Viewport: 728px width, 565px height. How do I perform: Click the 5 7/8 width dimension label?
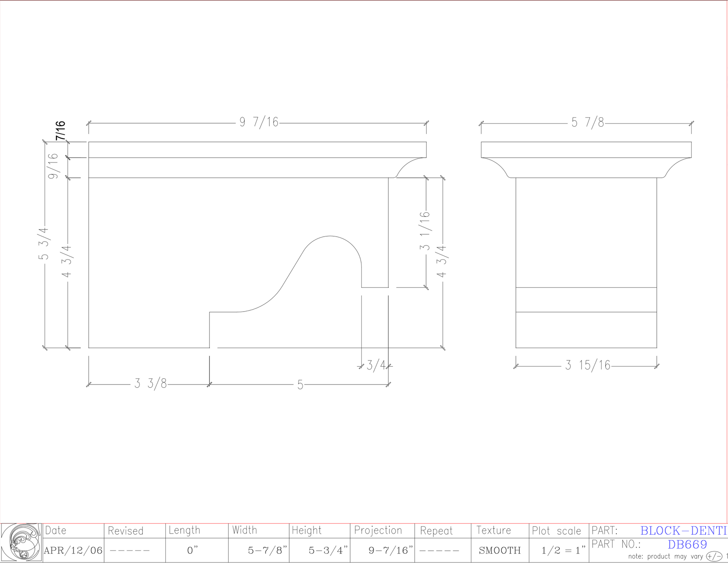587,122
